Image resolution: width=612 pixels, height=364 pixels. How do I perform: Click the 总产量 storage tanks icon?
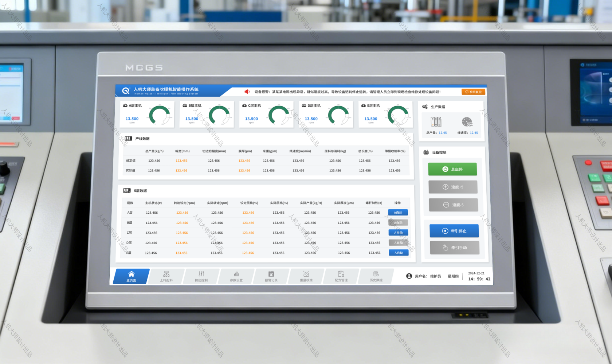point(436,122)
